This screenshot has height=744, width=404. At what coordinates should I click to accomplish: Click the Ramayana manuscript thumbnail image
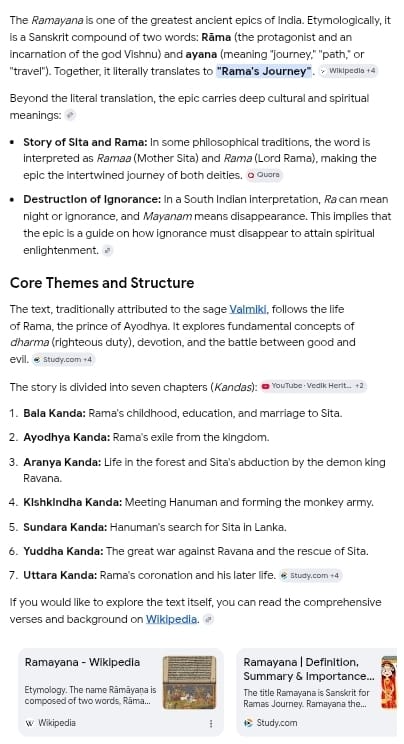point(189,682)
